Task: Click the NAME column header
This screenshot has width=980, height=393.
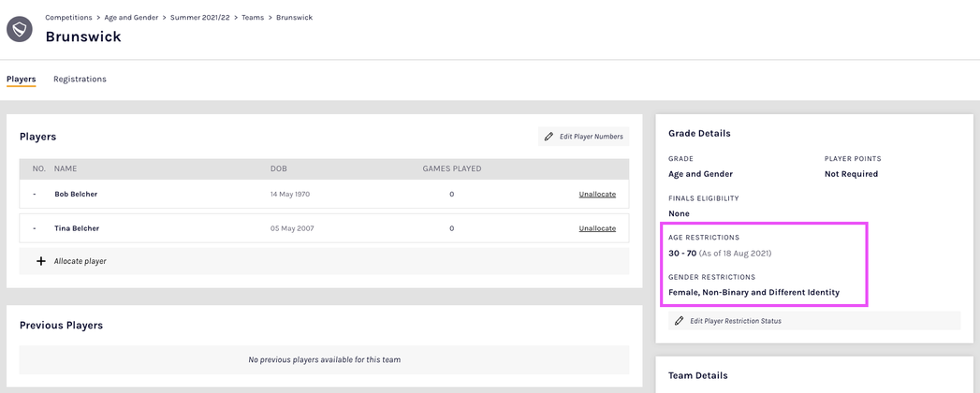Action: coord(66,169)
